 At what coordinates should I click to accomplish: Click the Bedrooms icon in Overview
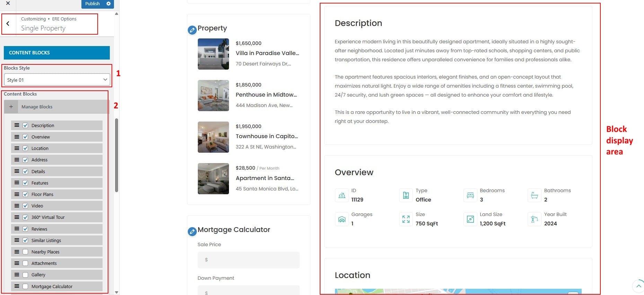coord(470,195)
